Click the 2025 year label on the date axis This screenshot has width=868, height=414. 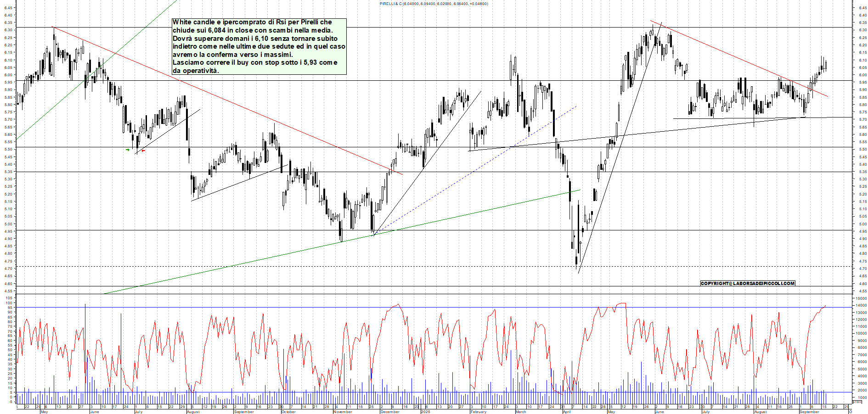tap(425, 412)
